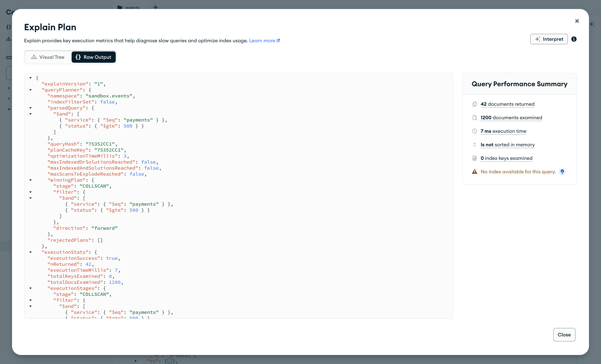Click the clock icon beside execution time
The image size is (601, 364).
pos(474,131)
